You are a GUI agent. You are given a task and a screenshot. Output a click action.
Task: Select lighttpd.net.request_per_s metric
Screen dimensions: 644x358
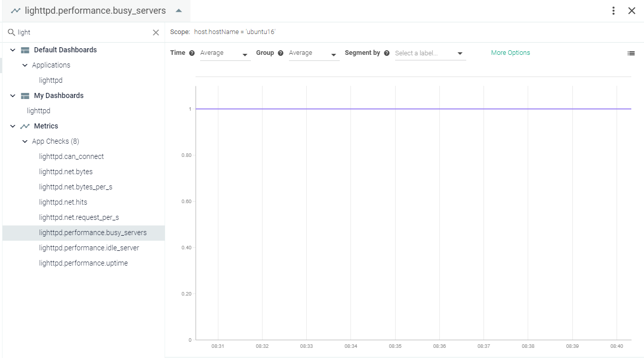coord(79,217)
